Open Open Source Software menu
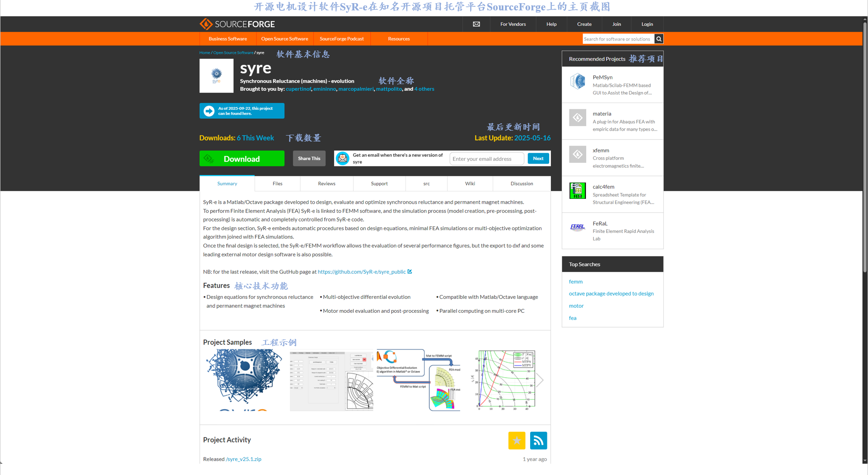 pyautogui.click(x=285, y=39)
